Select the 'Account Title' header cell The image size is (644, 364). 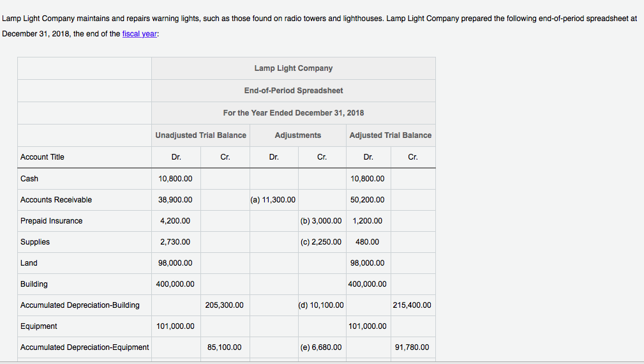click(43, 157)
